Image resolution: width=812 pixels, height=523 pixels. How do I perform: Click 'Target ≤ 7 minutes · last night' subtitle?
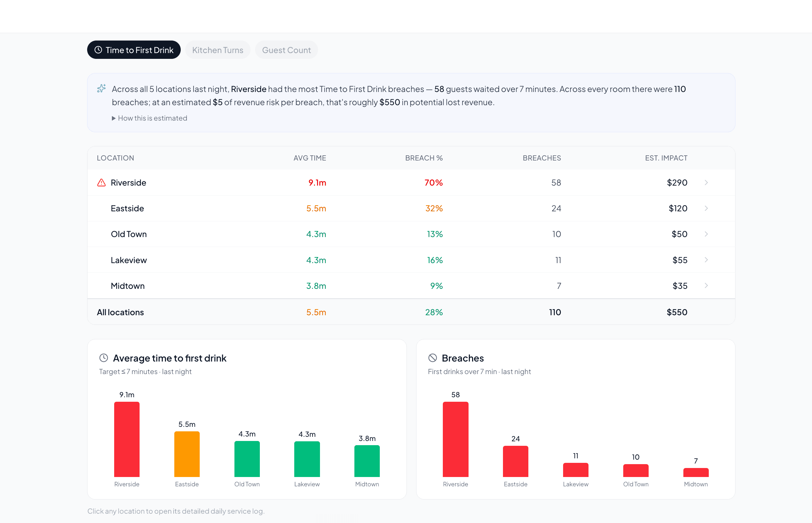pos(145,372)
